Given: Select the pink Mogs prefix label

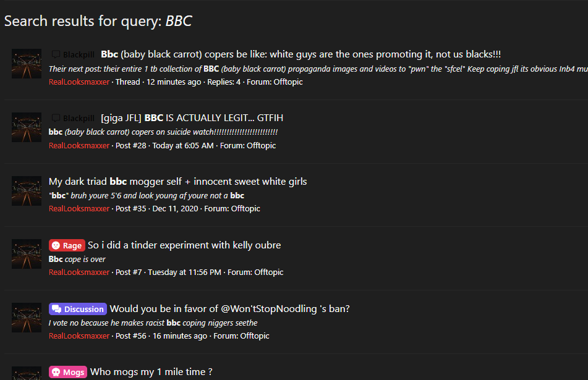Looking at the screenshot, I should click(x=68, y=372).
